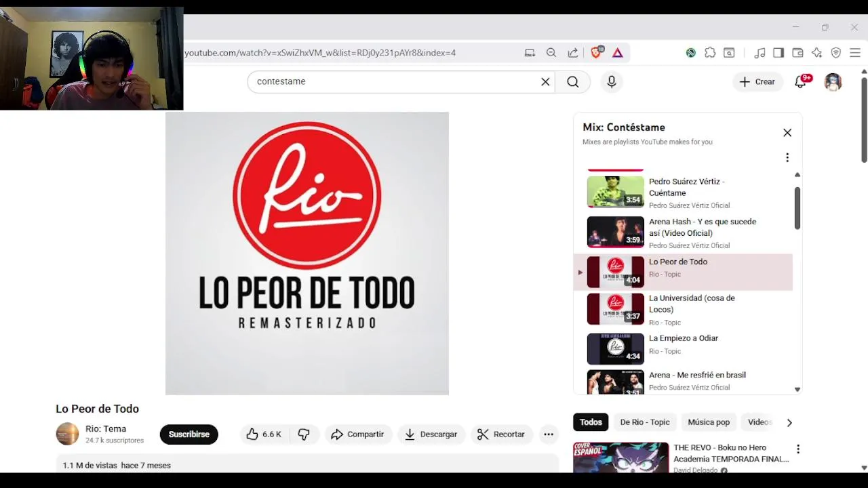Screen dimensions: 868x488
Task: Open Brave Rewards triangle icon
Action: click(x=618, y=53)
